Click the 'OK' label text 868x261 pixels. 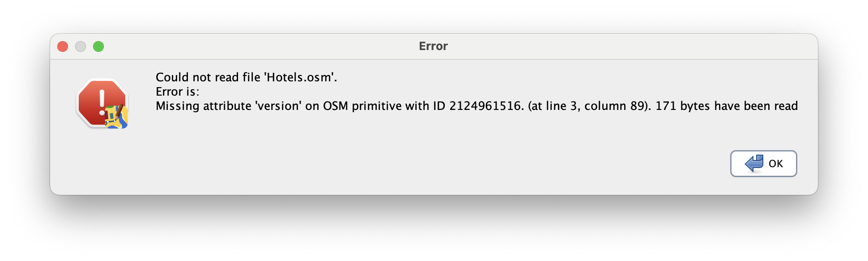tap(776, 164)
